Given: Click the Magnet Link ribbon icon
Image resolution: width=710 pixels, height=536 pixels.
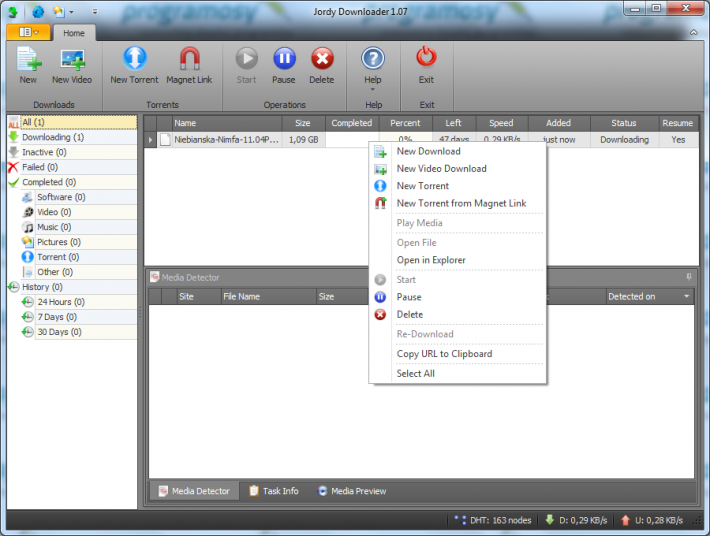Looking at the screenshot, I should tap(189, 59).
